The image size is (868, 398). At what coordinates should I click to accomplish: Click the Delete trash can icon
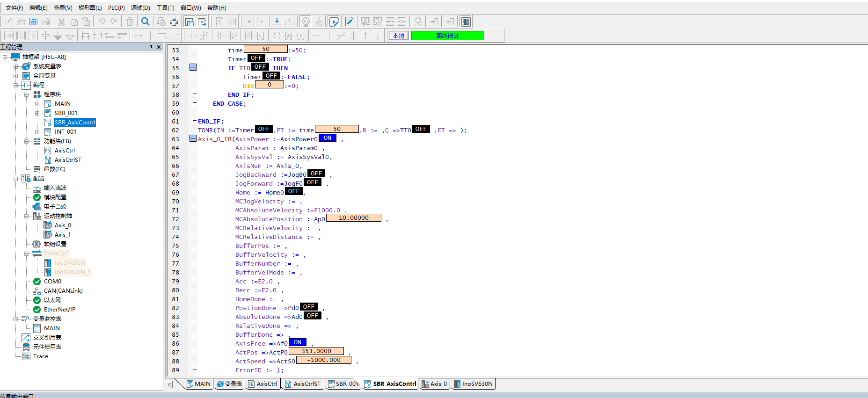(x=130, y=22)
